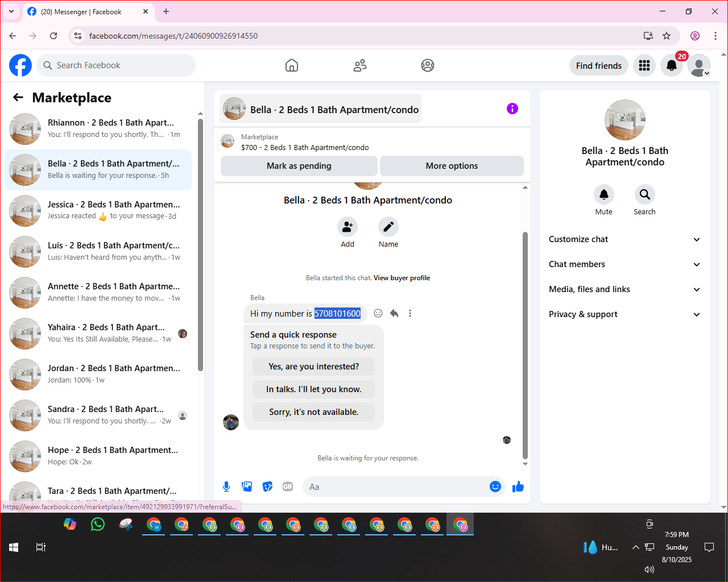
Task: Send quick response 'In talks. I'll let you know.'
Action: point(314,389)
